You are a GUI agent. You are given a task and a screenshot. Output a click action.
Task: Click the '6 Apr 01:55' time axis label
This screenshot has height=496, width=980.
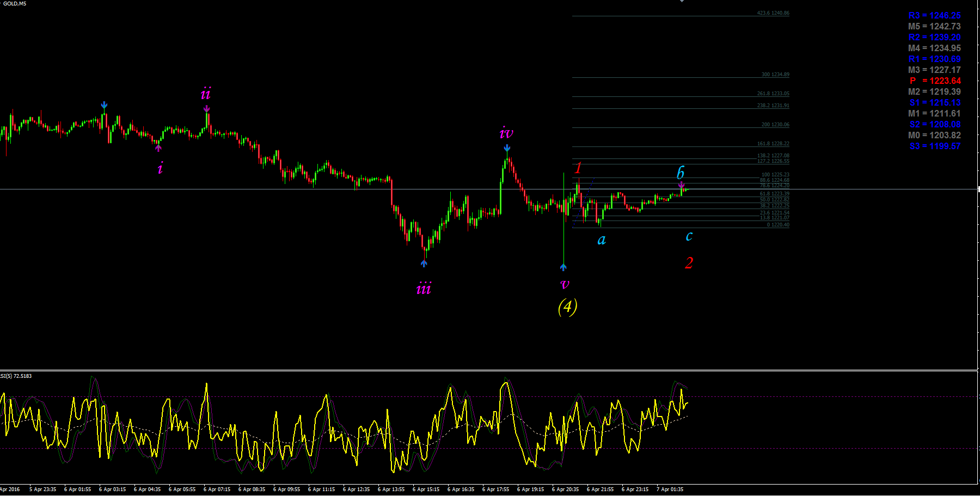[x=78, y=489]
